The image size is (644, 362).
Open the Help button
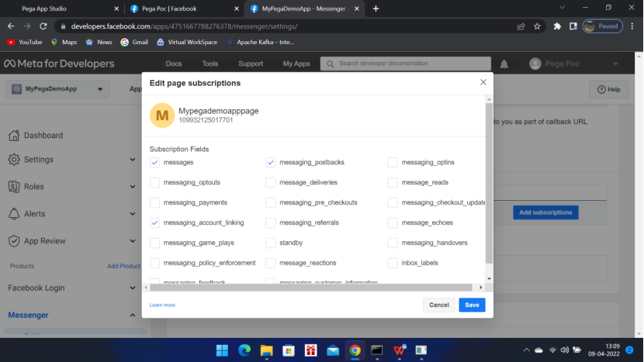[608, 89]
